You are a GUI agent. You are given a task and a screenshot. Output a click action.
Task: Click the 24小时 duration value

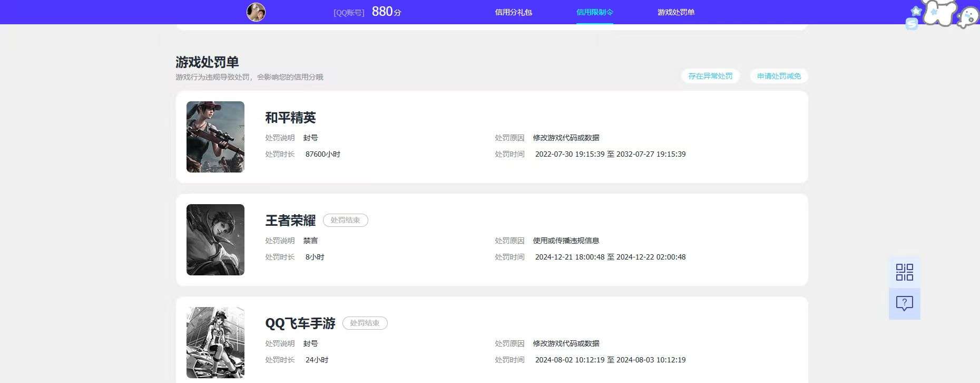317,360
